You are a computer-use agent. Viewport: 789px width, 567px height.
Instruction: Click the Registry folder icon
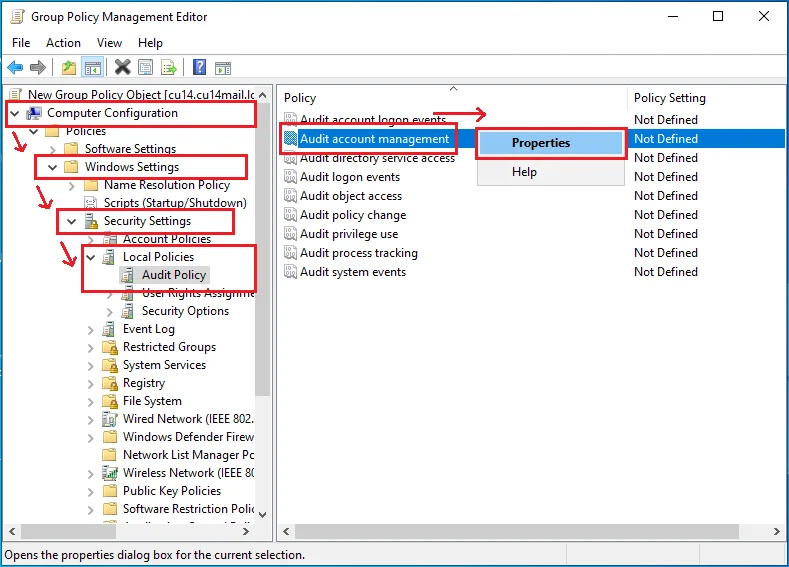pos(110,383)
